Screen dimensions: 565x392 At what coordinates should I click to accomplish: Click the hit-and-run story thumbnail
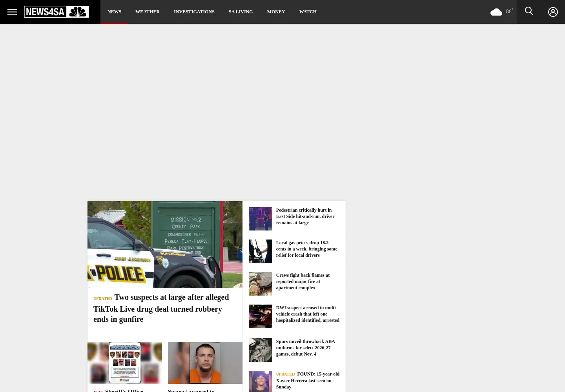click(261, 219)
